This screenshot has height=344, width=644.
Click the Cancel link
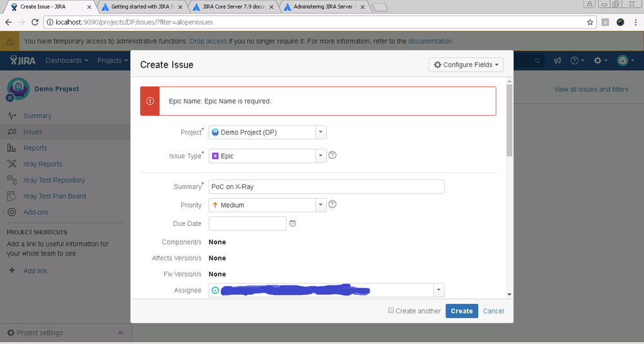click(x=493, y=311)
